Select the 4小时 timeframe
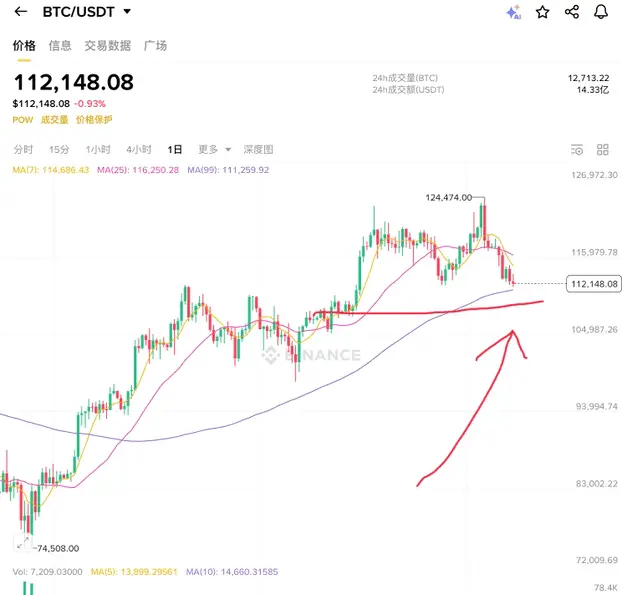 coord(139,150)
